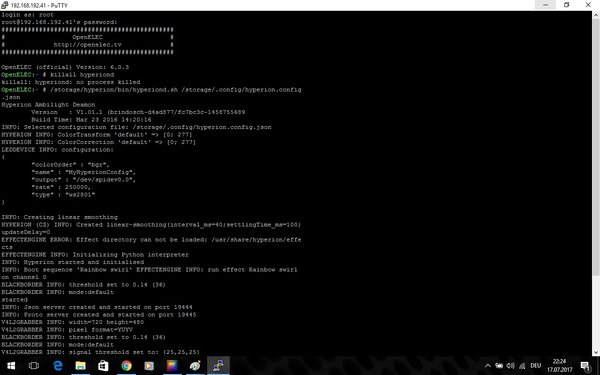Open the media player taskbar icon
This screenshot has height=375, width=600.
(149, 366)
